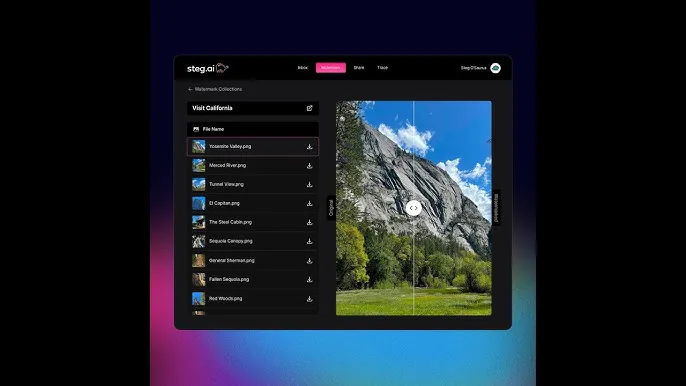Download Fallen Sequoia.png
The image size is (686, 386).
point(309,280)
